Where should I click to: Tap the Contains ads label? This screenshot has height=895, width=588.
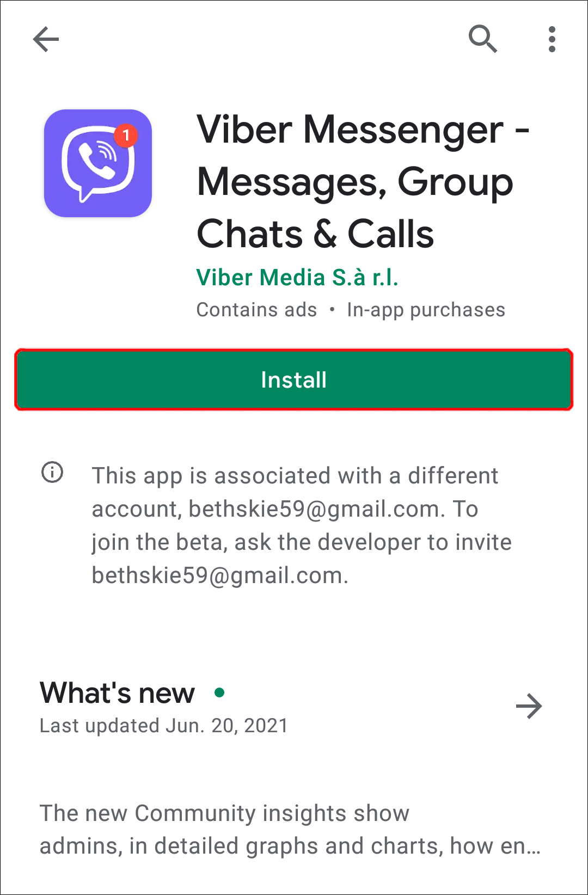(x=256, y=310)
